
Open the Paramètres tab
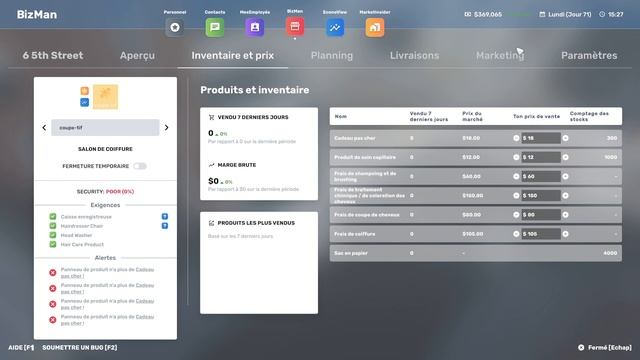point(589,56)
